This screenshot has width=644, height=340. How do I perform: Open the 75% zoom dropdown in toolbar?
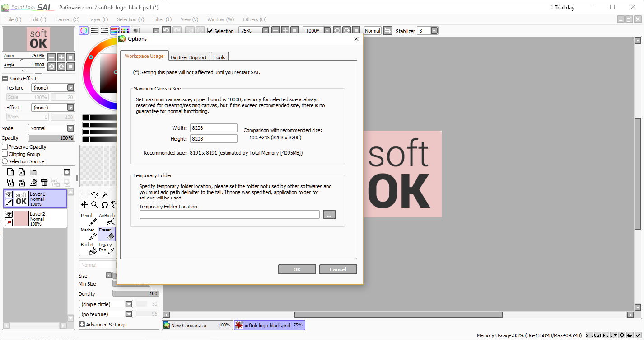click(266, 31)
